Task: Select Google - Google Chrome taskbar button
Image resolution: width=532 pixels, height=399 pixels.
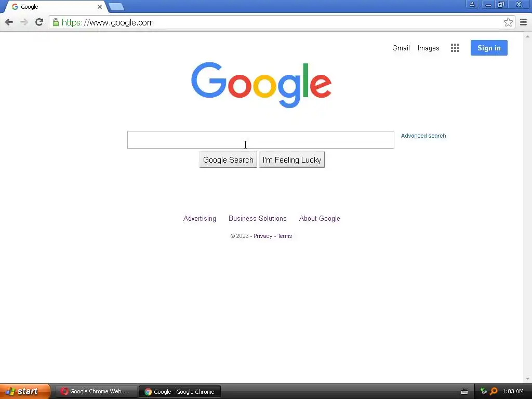Action: point(180,392)
